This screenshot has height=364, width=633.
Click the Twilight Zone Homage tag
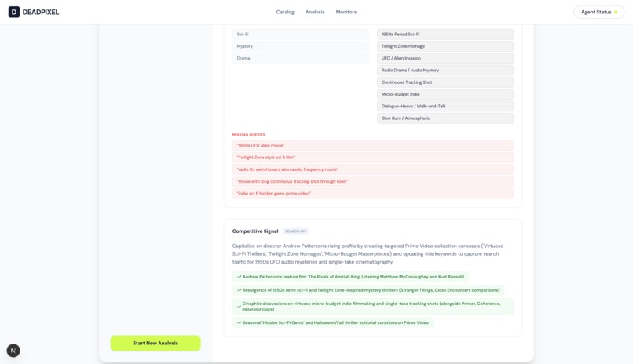[445, 46]
